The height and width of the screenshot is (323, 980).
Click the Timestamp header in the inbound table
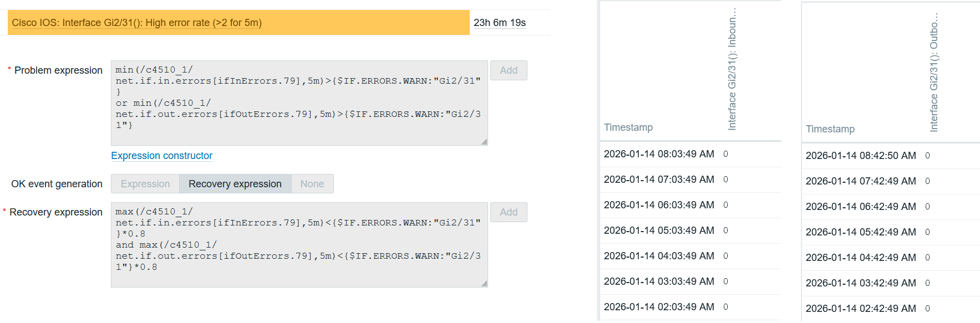(628, 127)
